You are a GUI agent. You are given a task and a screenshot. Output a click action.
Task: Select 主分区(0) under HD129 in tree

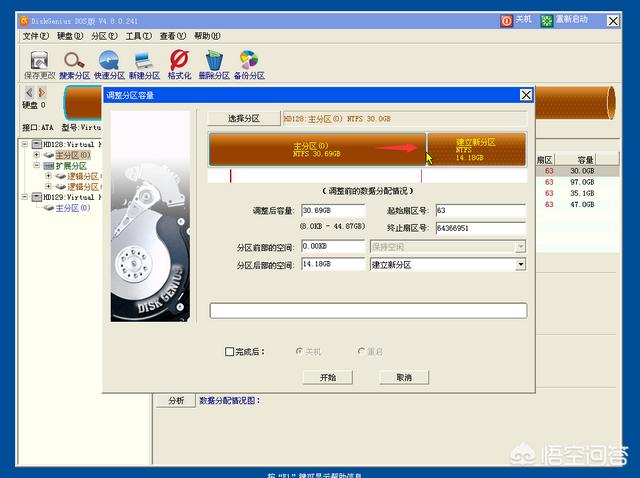73,208
